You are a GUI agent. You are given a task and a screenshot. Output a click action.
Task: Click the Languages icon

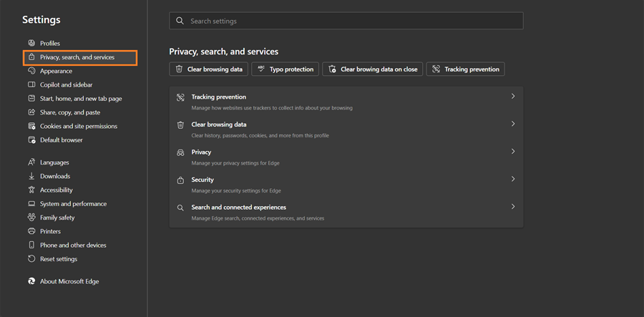click(31, 162)
